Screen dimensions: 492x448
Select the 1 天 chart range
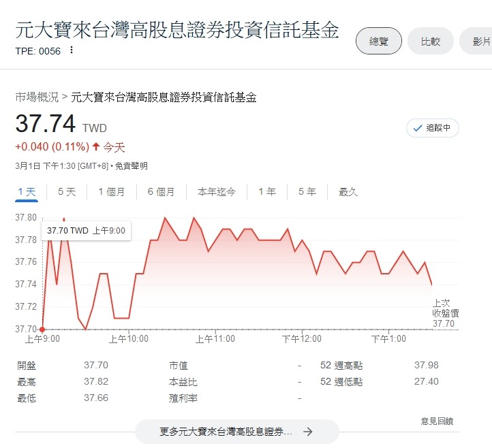(x=27, y=192)
